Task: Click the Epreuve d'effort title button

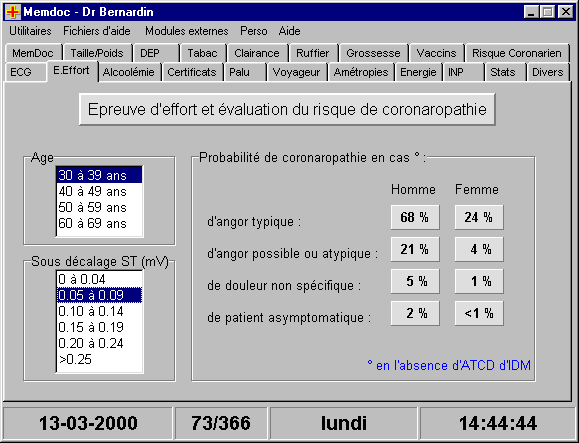Action: point(287,109)
